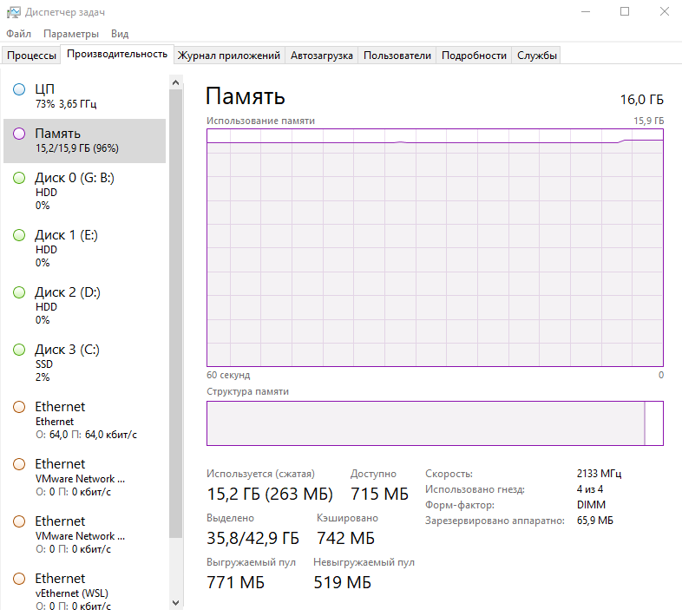Open the Вид menu

tap(120, 34)
